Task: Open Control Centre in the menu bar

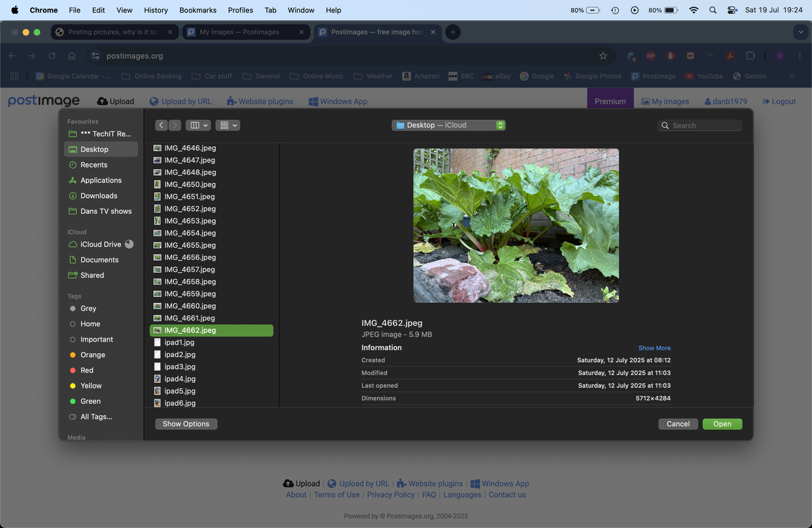Action: tap(732, 10)
